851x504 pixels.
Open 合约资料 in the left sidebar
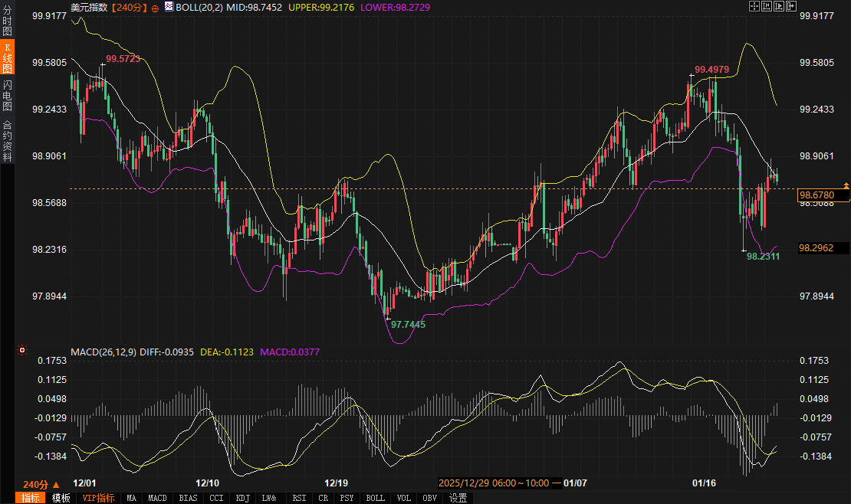7,141
